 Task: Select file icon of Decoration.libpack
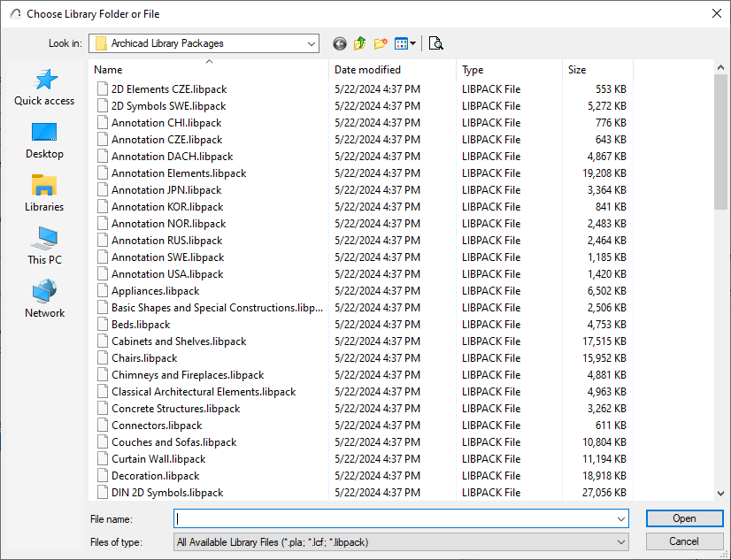coord(103,476)
